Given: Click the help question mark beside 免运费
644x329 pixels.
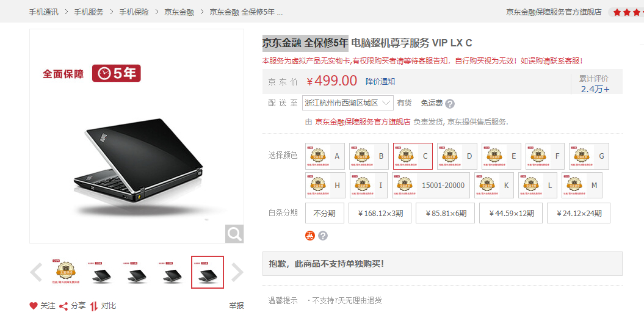Looking at the screenshot, I should [450, 104].
